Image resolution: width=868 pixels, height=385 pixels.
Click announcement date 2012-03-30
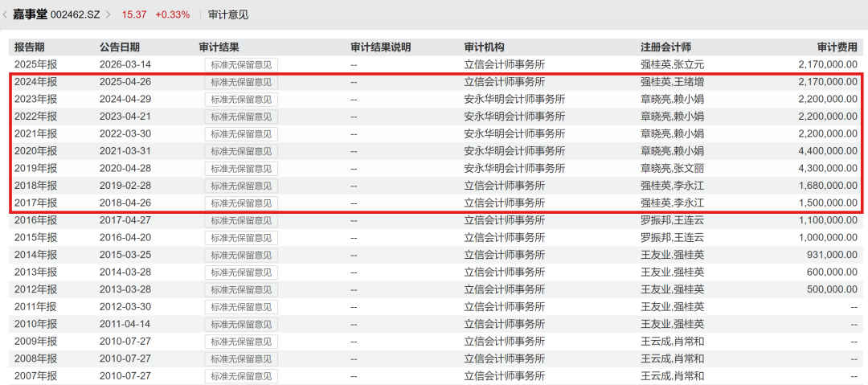(125, 306)
